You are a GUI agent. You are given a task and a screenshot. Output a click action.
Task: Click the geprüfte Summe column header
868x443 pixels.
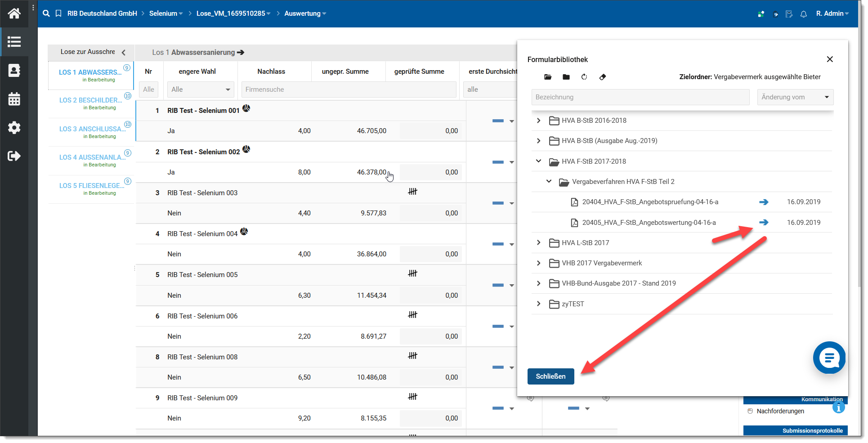pyautogui.click(x=419, y=72)
